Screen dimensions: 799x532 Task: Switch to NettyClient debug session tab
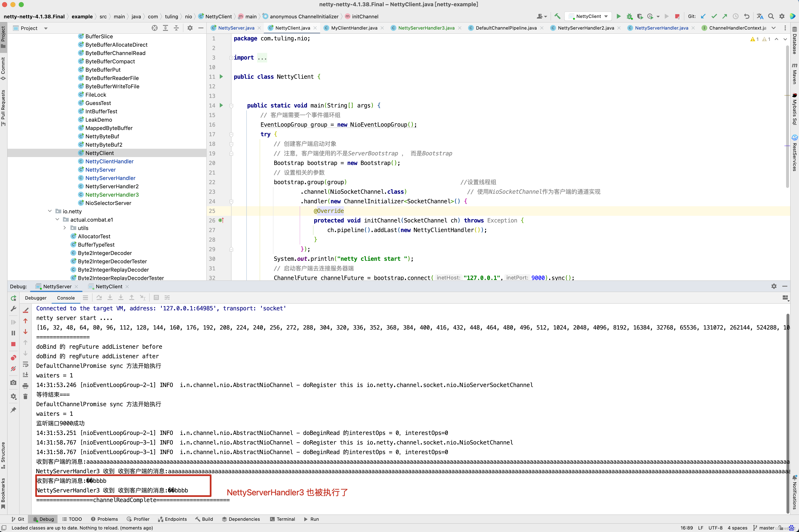(x=109, y=287)
